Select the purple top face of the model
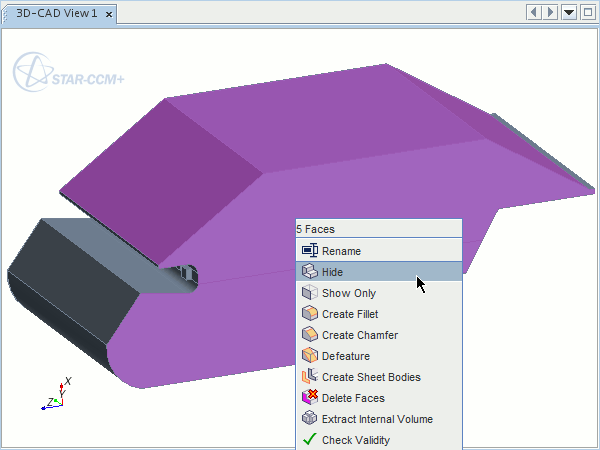This screenshot has width=600, height=450. [x=325, y=119]
